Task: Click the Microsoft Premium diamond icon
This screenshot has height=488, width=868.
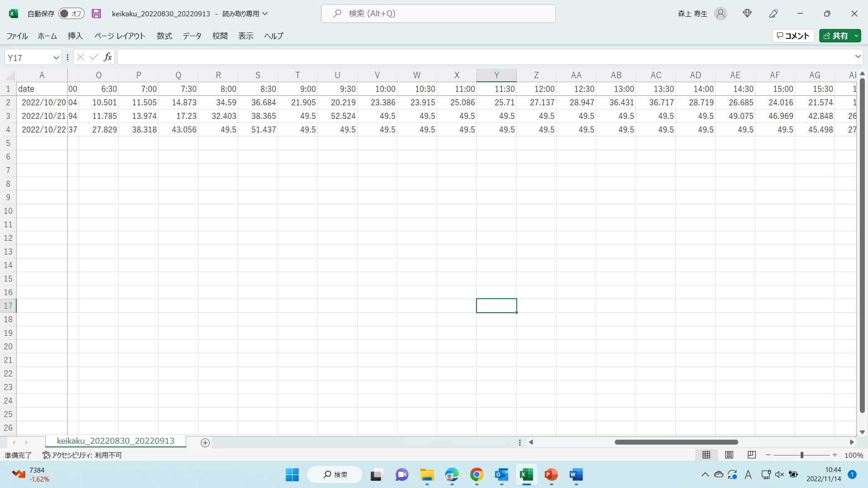Action: click(747, 14)
